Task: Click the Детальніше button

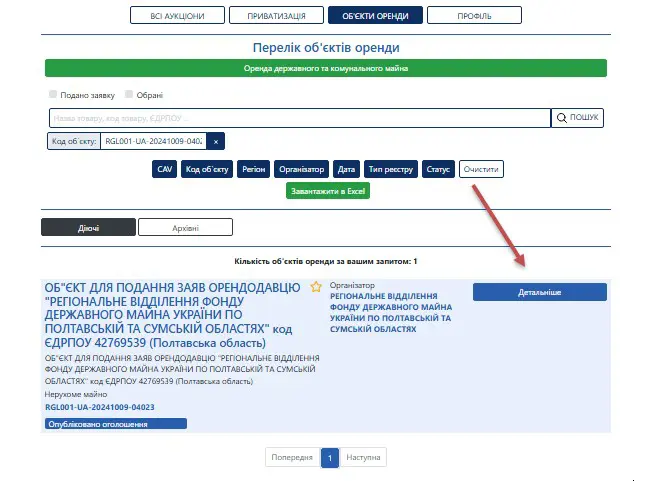Action: point(537,291)
